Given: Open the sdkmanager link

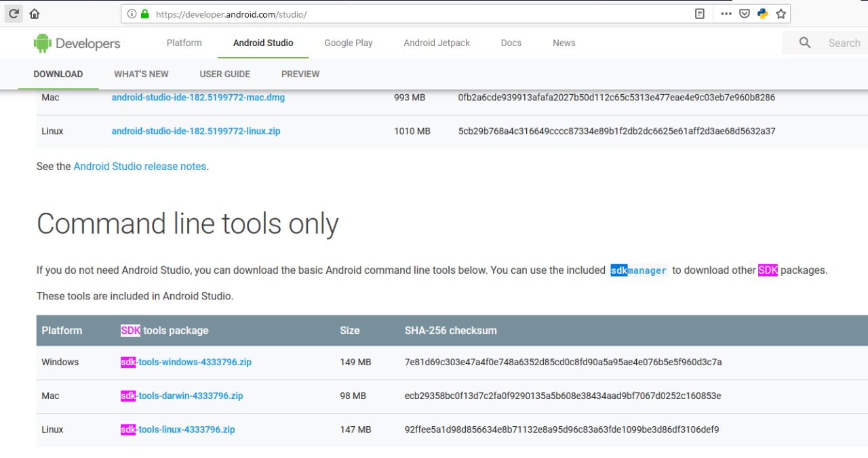Looking at the screenshot, I should point(639,270).
